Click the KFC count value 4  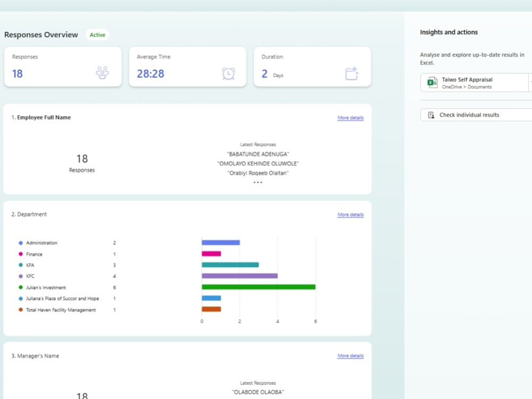click(x=114, y=276)
